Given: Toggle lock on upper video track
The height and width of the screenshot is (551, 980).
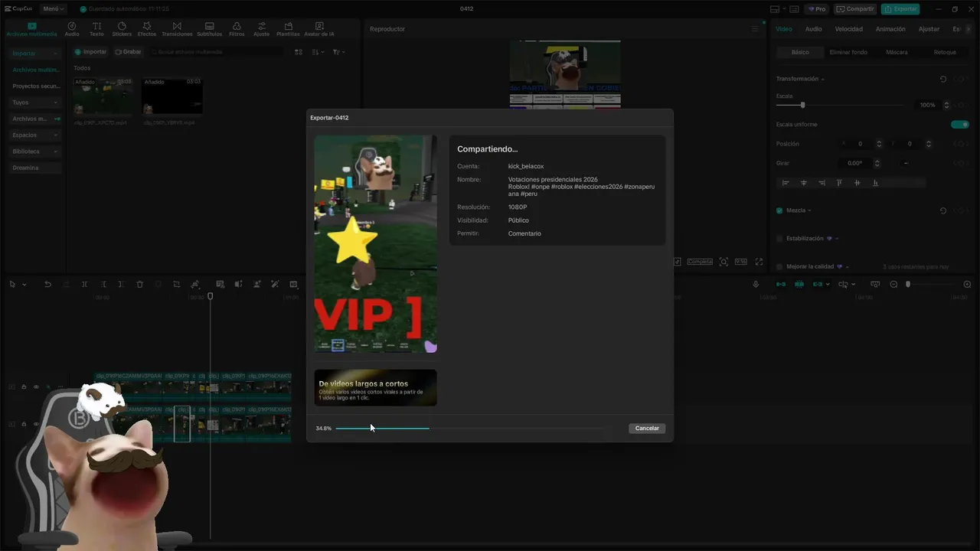Looking at the screenshot, I should point(24,387).
